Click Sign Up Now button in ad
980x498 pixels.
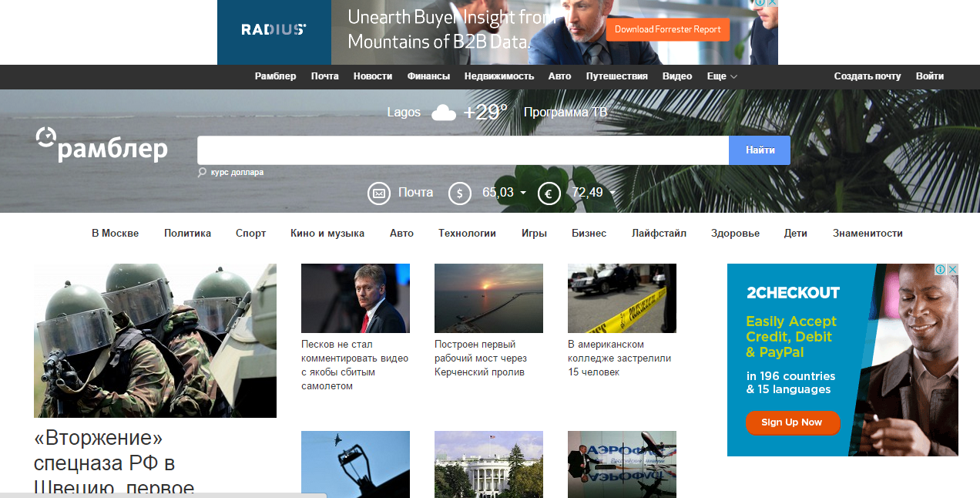click(791, 422)
